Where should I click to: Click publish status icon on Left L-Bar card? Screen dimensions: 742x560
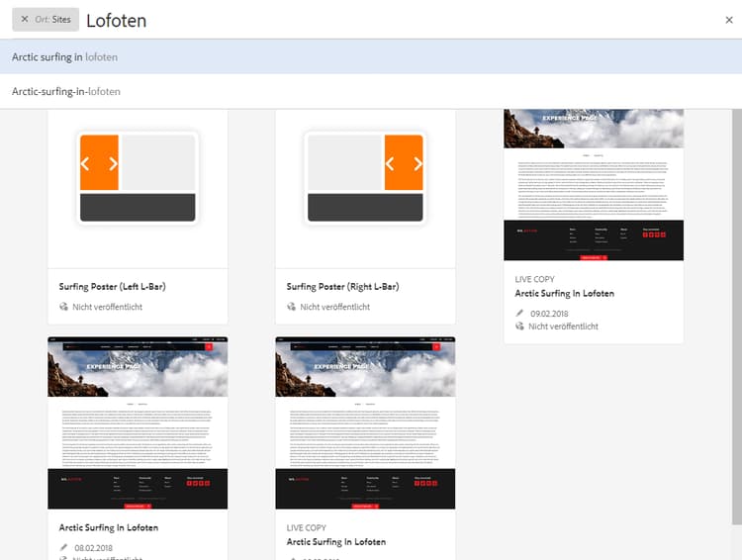point(64,307)
